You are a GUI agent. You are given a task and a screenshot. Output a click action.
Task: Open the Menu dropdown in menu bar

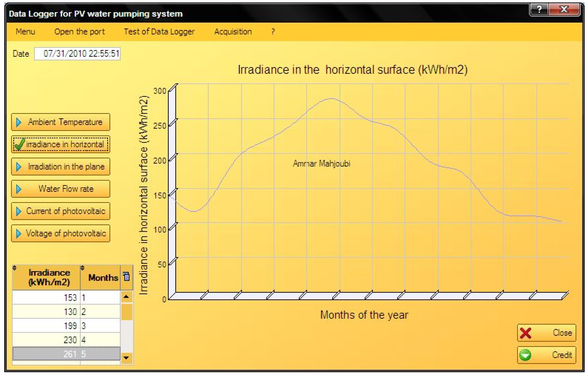(x=25, y=32)
